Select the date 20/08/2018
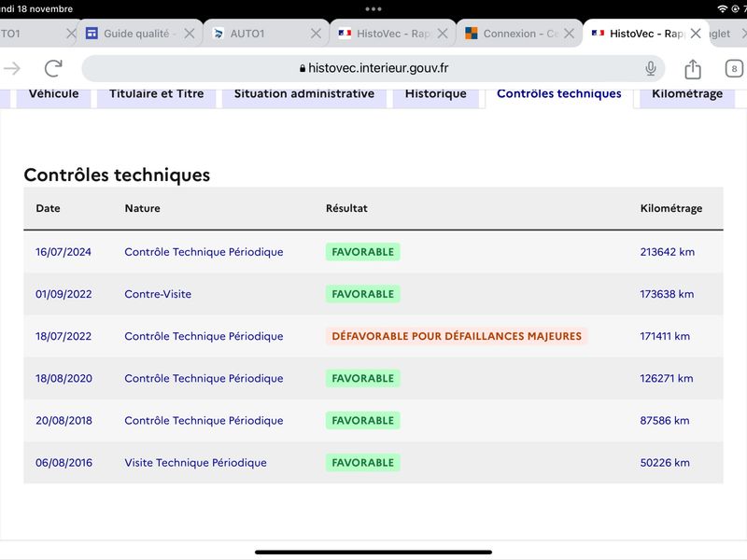 pos(63,421)
